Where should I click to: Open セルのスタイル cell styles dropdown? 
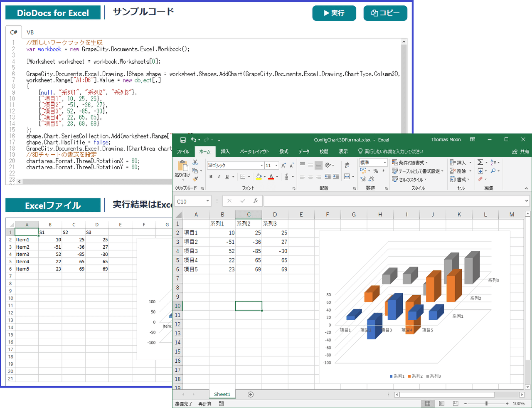pyautogui.click(x=409, y=180)
